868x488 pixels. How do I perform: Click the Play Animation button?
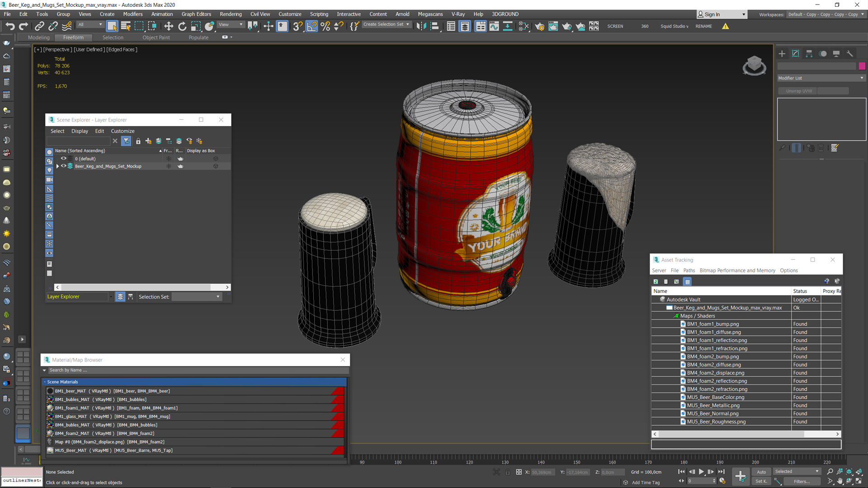701,472
